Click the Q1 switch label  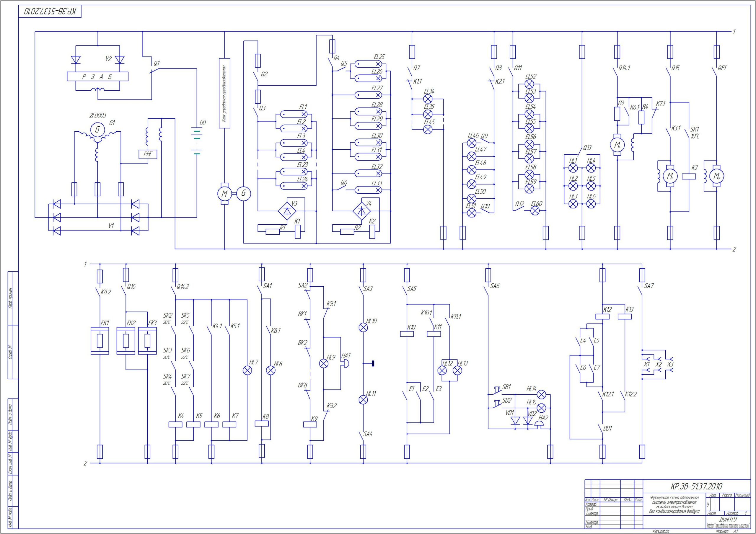157,63
